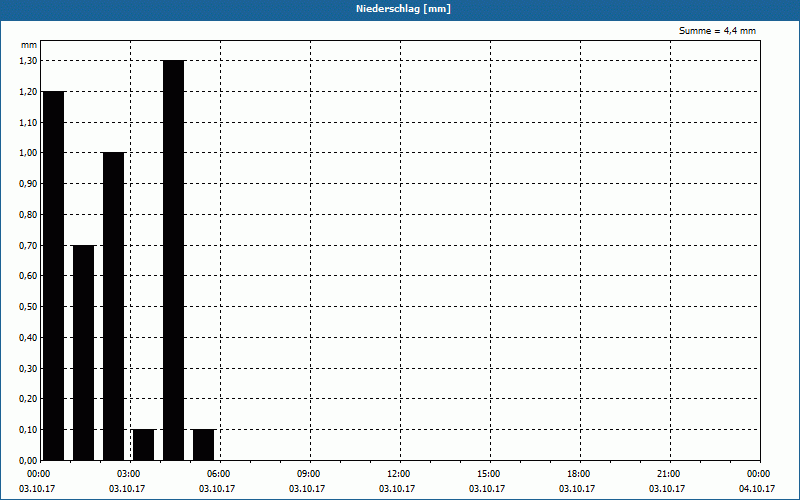Click the 0,20 y-axis value

28,399
